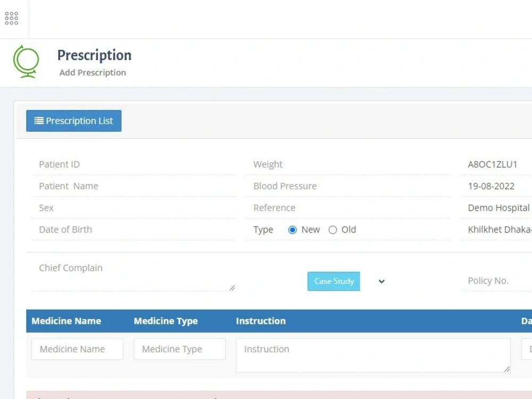The image size is (532, 399).
Task: Click the list icon in Prescription List button
Action: coord(38,120)
